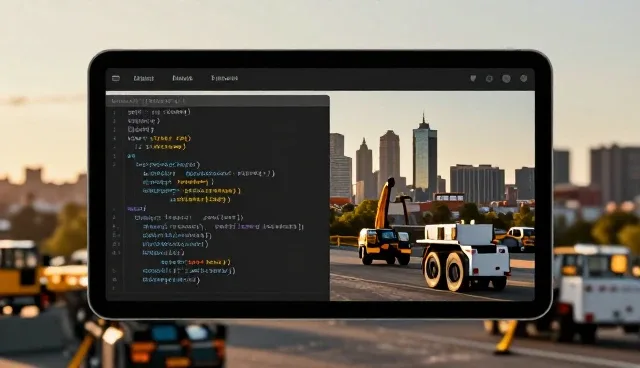Click the shield icon in top bar
The width and height of the screenshot is (640, 368).
pos(473,78)
